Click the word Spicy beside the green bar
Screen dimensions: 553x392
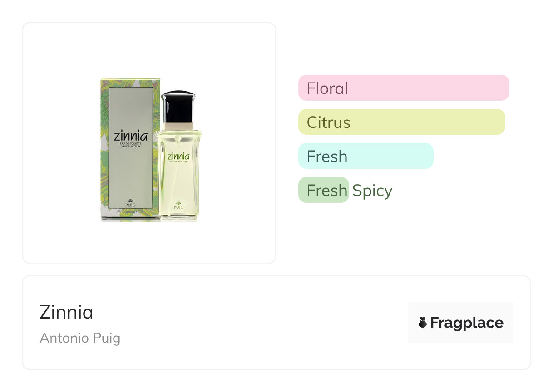click(x=372, y=191)
